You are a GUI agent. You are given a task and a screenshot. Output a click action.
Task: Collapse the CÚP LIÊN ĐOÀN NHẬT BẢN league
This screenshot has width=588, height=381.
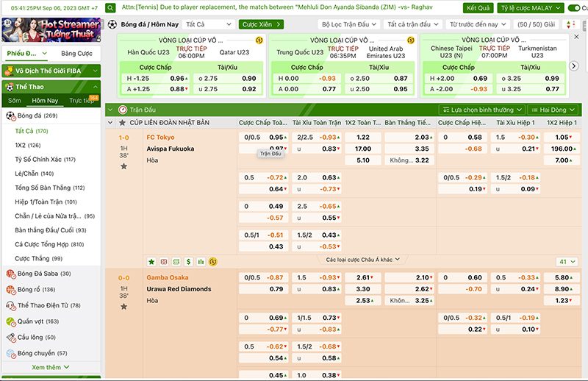pyautogui.click(x=110, y=122)
